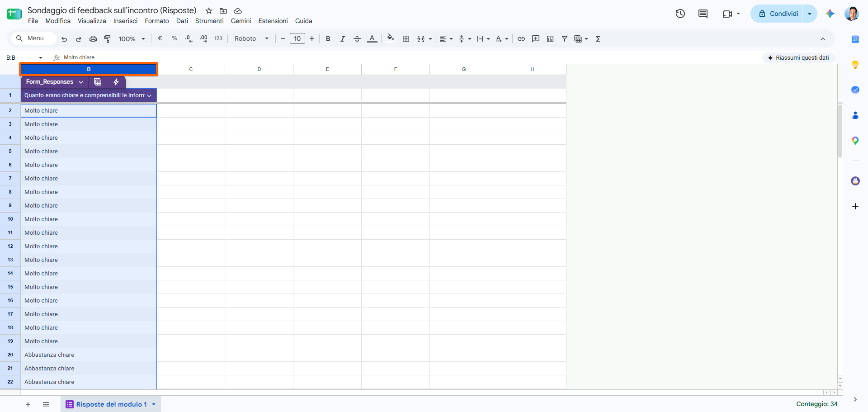Open text wrapping dropdown
Image resolution: width=868 pixels, height=412 pixels.
[483, 39]
